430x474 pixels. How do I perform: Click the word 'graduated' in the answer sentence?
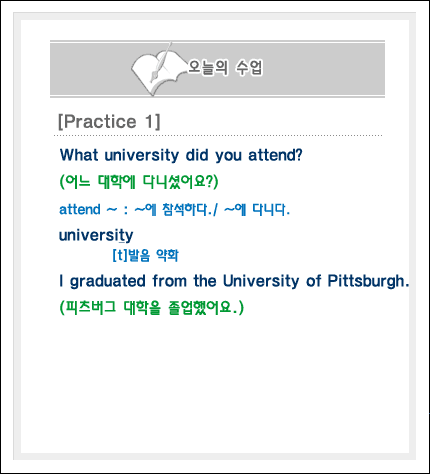[x=107, y=281]
